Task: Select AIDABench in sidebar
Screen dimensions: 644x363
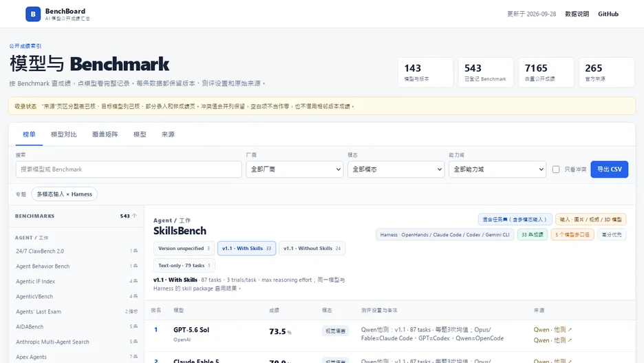Action: [76, 326]
